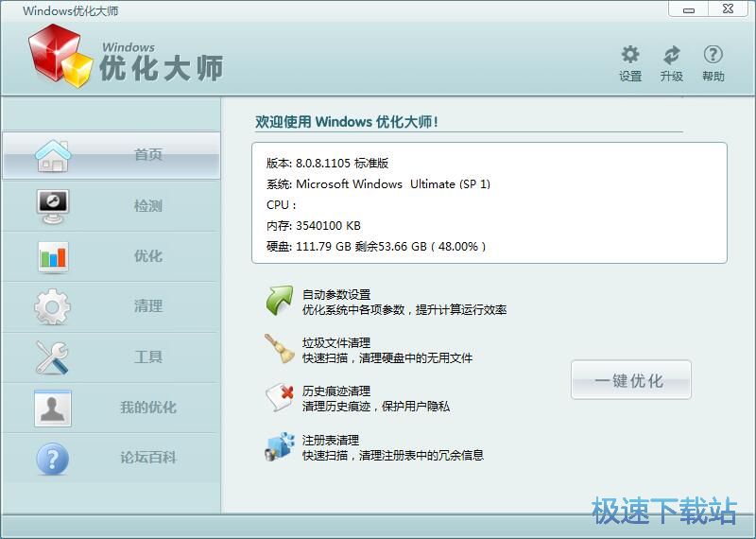The width and height of the screenshot is (756, 539).
Task: Switch to the 我的优化 tab
Action: (112, 408)
